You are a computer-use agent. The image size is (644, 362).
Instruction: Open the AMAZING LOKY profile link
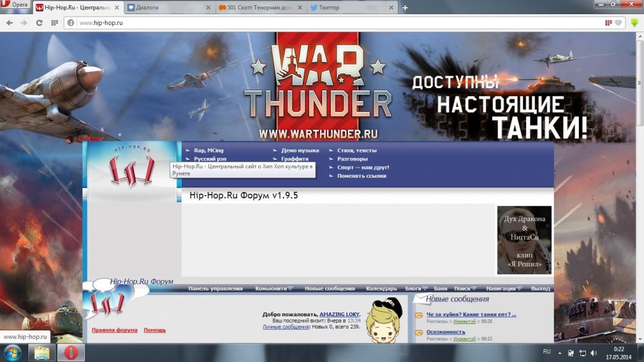pos(339,314)
